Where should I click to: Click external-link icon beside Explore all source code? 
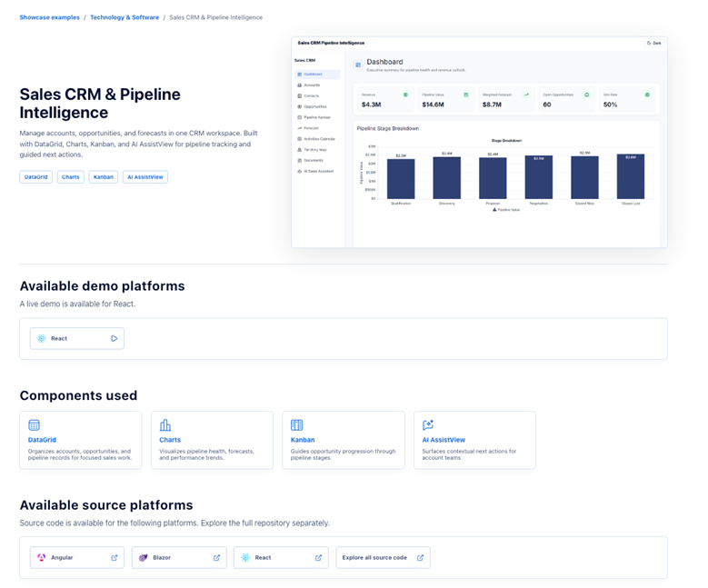point(421,558)
